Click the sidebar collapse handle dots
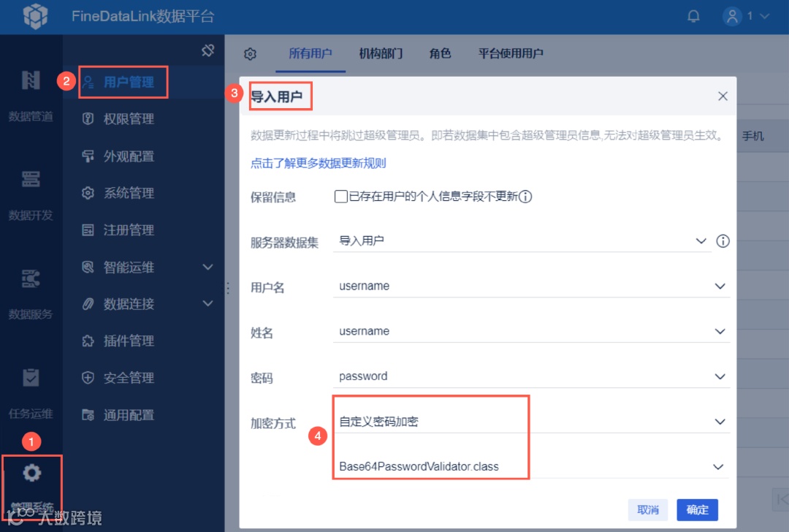The height and width of the screenshot is (532, 789). (x=228, y=288)
